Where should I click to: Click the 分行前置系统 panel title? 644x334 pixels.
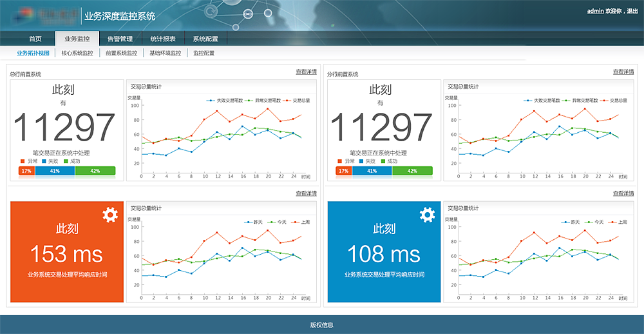(x=343, y=74)
